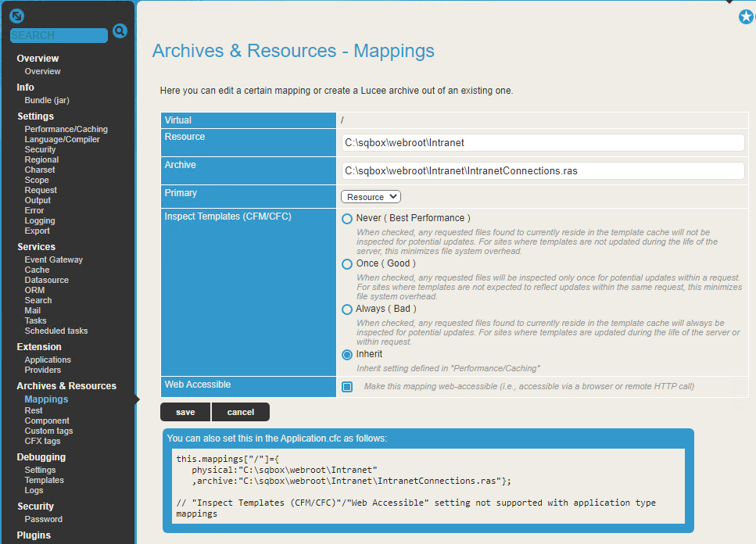The width and height of the screenshot is (756, 544).
Task: Toggle the Web Accessible checkbox
Action: tap(347, 386)
